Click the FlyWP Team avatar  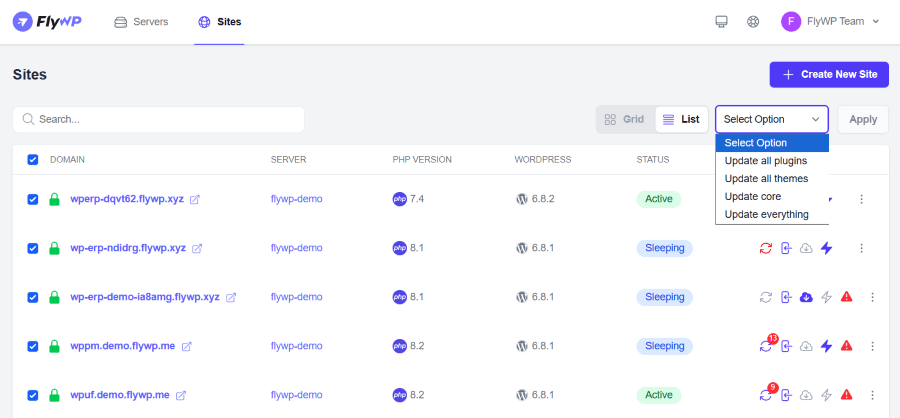point(791,22)
